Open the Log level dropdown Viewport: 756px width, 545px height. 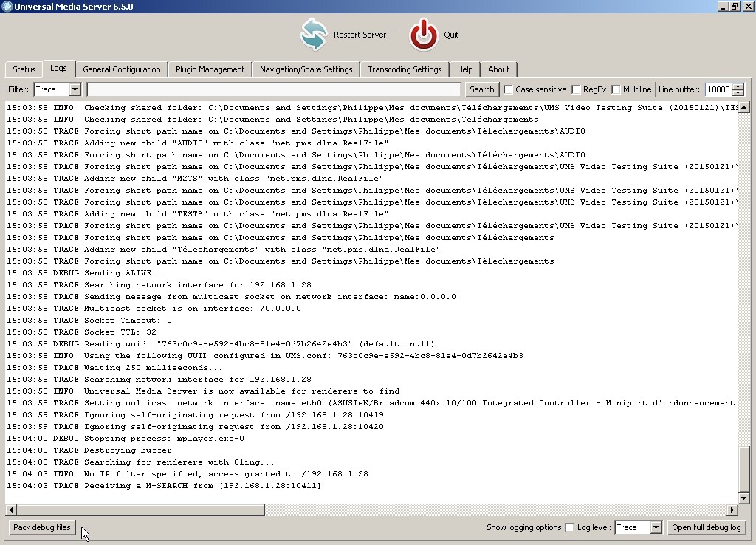[x=656, y=527]
